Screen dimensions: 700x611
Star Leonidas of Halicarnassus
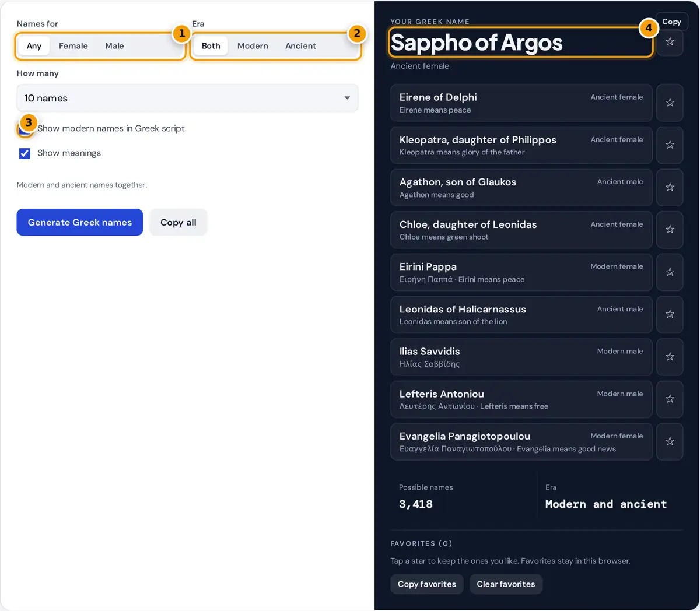[x=670, y=314]
